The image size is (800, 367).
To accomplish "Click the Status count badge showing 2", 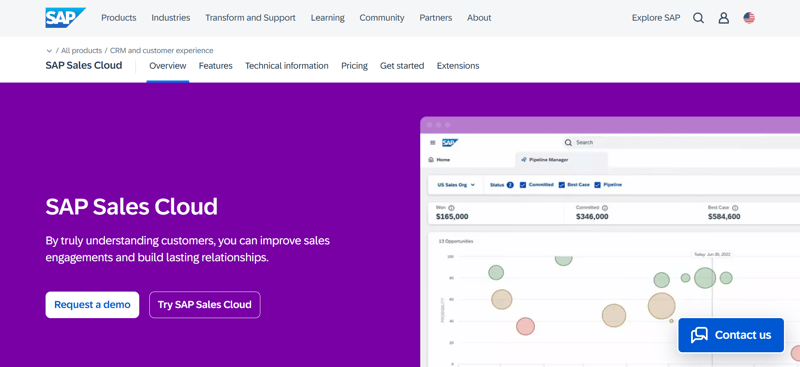I will coord(510,185).
